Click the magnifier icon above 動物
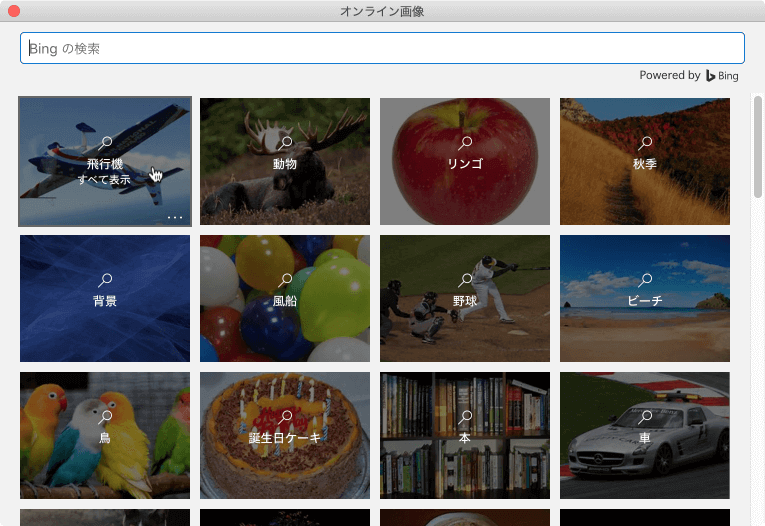This screenshot has height=526, width=765. point(285,142)
